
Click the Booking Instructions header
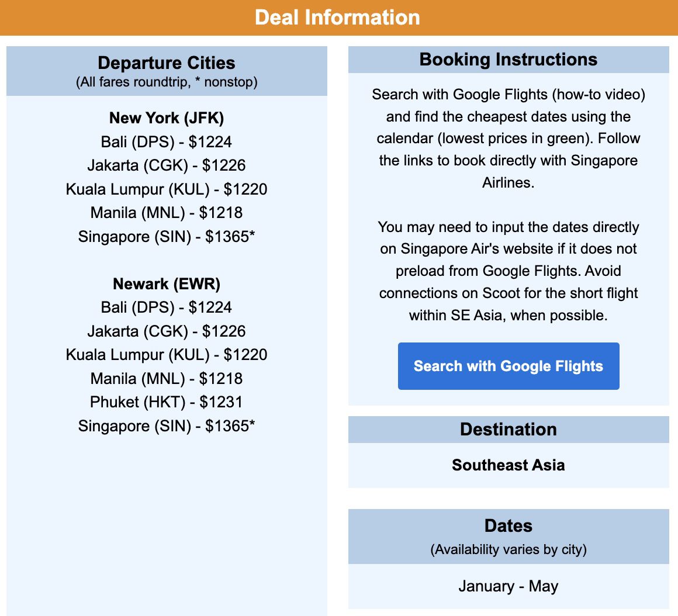pyautogui.click(x=508, y=60)
